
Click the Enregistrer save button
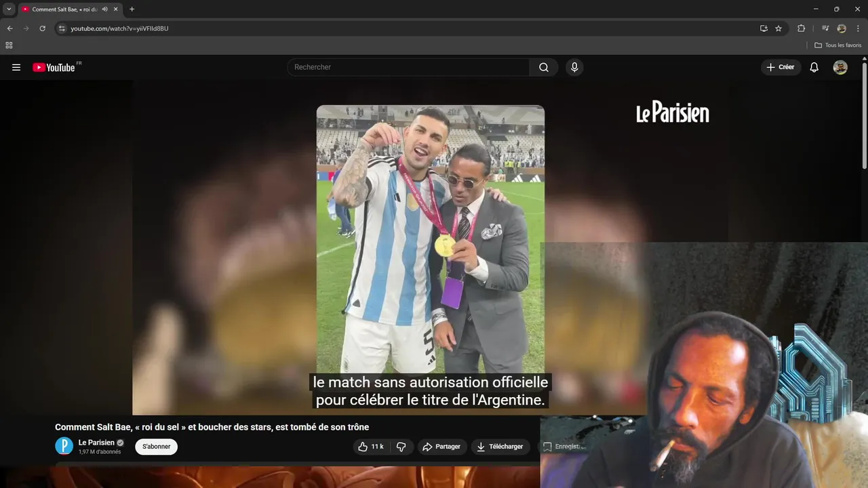click(x=563, y=447)
